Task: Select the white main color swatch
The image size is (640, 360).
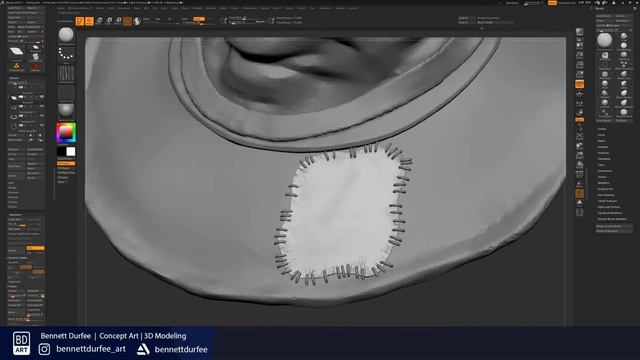Action: pyautogui.click(x=71, y=152)
